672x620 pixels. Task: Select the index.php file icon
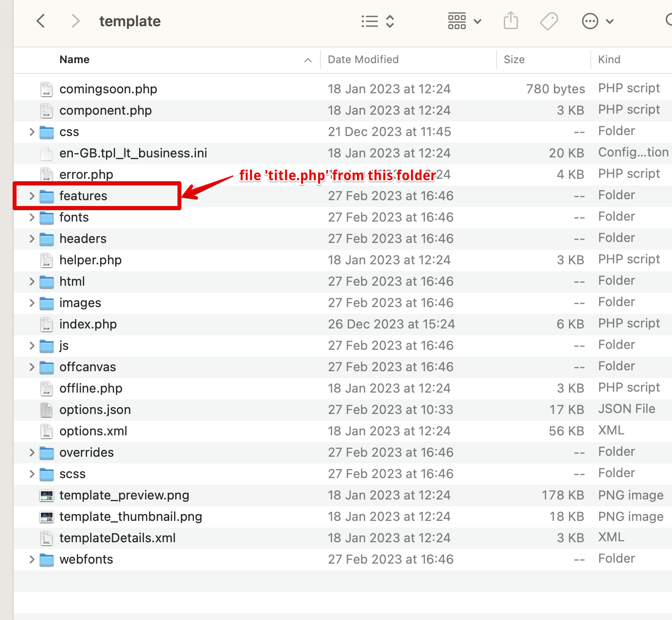pyautogui.click(x=47, y=325)
